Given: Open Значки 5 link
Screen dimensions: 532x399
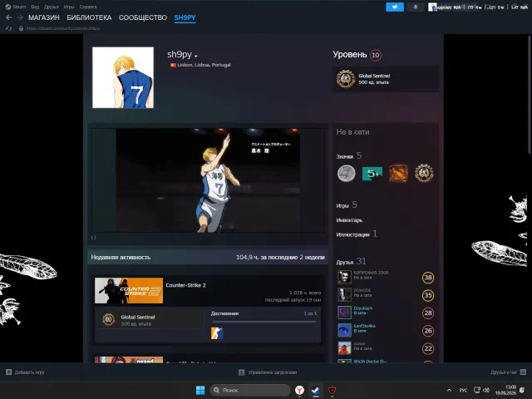Looking at the screenshot, I should coord(349,155).
